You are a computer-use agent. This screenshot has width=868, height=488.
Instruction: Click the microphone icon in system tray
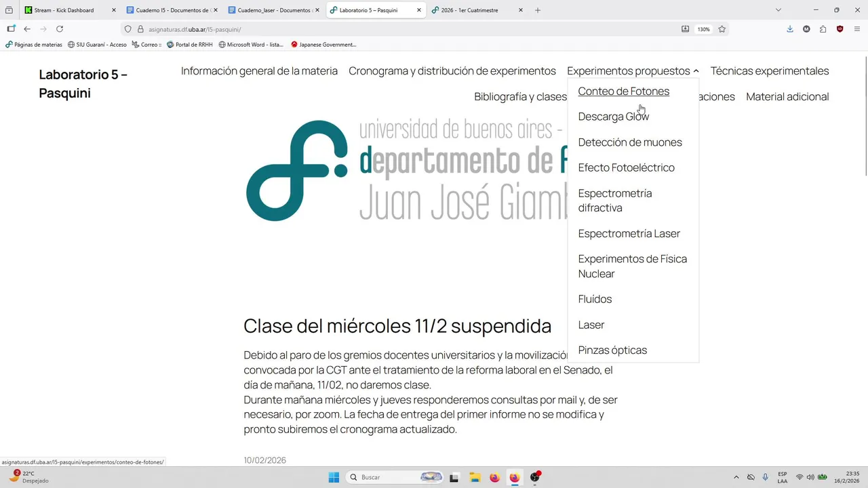pos(766,477)
